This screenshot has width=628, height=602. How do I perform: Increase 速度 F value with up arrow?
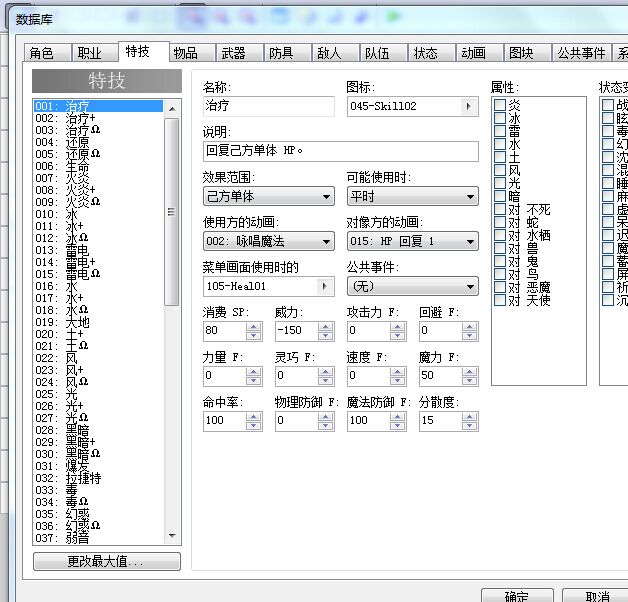[x=397, y=372]
